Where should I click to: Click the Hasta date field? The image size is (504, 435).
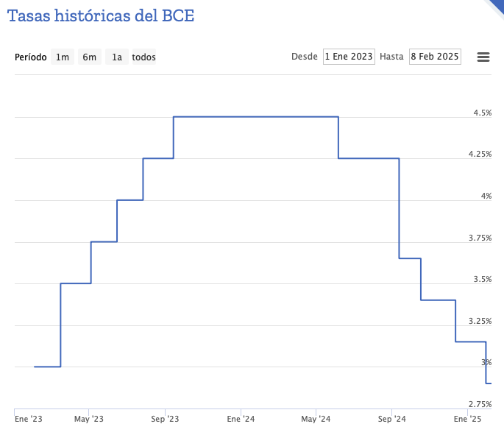(x=435, y=57)
